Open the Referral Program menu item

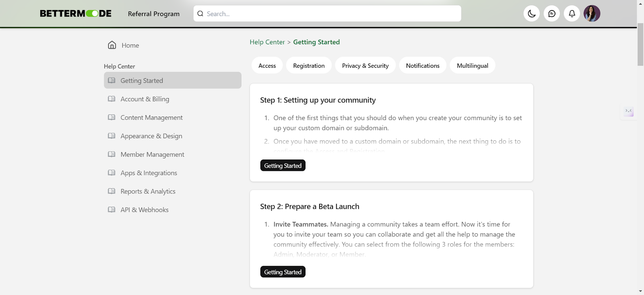coord(154,14)
